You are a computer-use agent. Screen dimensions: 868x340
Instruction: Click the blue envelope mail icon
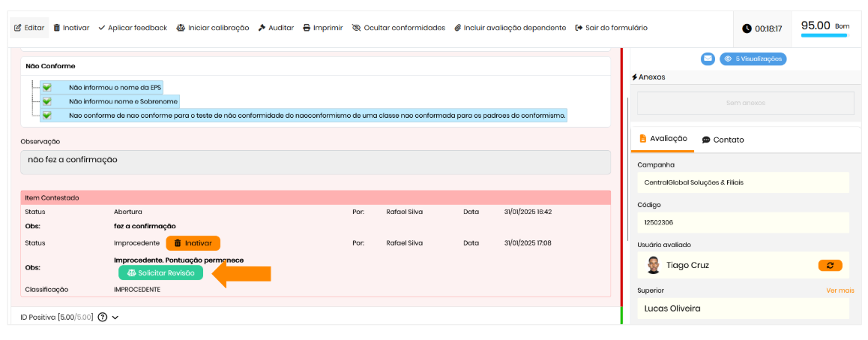(x=708, y=59)
